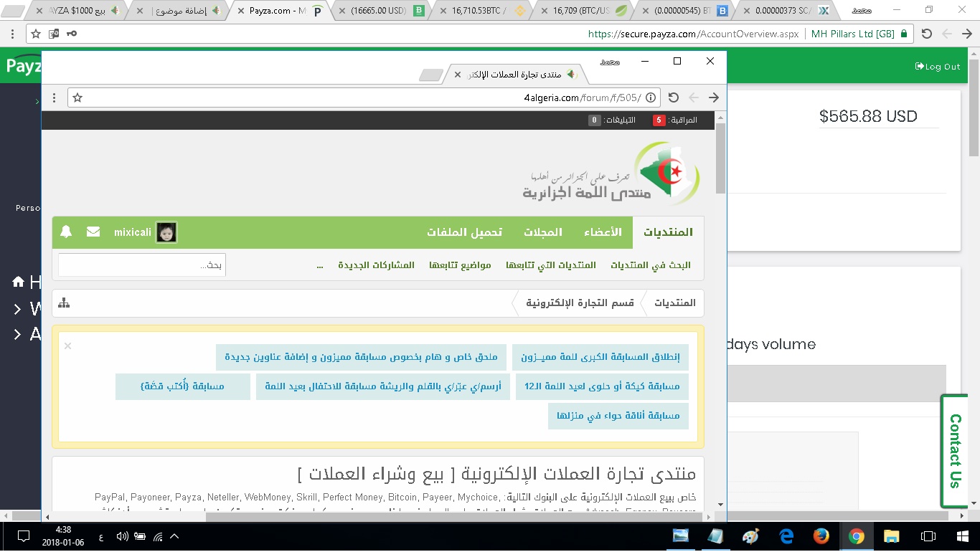
Task: Dismiss the yellow announcements notice box
Action: point(68,346)
